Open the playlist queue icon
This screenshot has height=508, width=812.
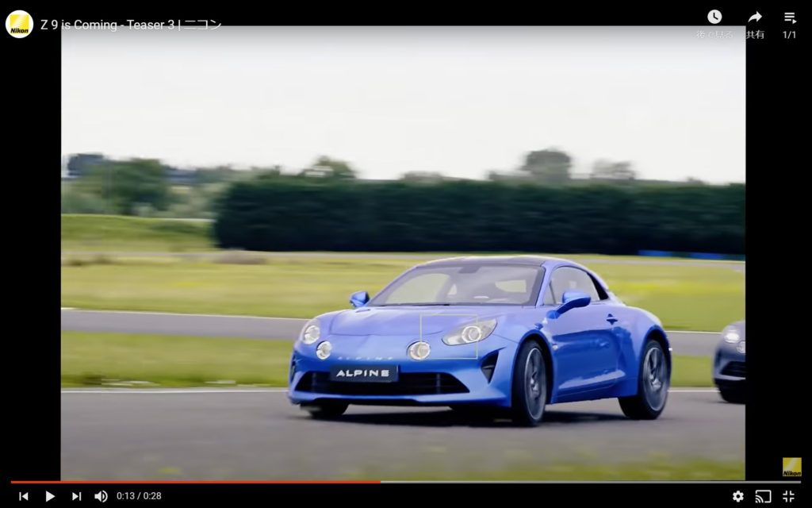(790, 17)
